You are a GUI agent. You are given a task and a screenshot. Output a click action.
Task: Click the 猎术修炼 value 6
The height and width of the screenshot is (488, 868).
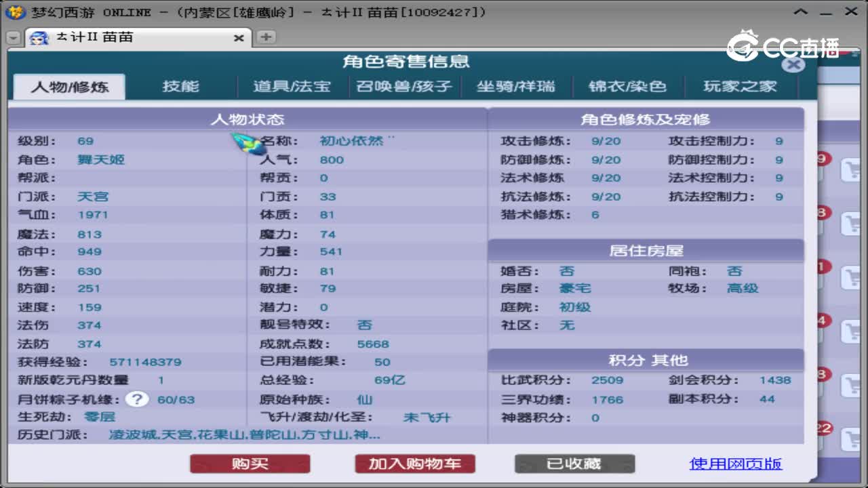595,215
